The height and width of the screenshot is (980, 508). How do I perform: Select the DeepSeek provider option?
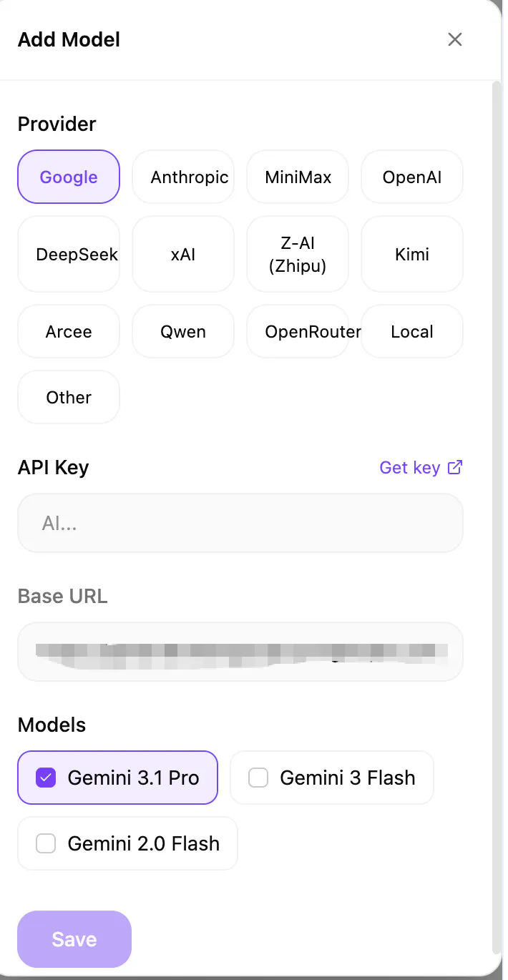coord(69,254)
